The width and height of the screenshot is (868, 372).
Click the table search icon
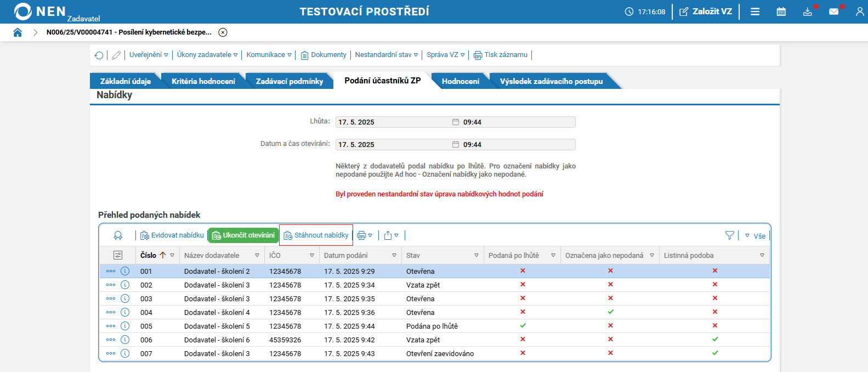(x=118, y=235)
